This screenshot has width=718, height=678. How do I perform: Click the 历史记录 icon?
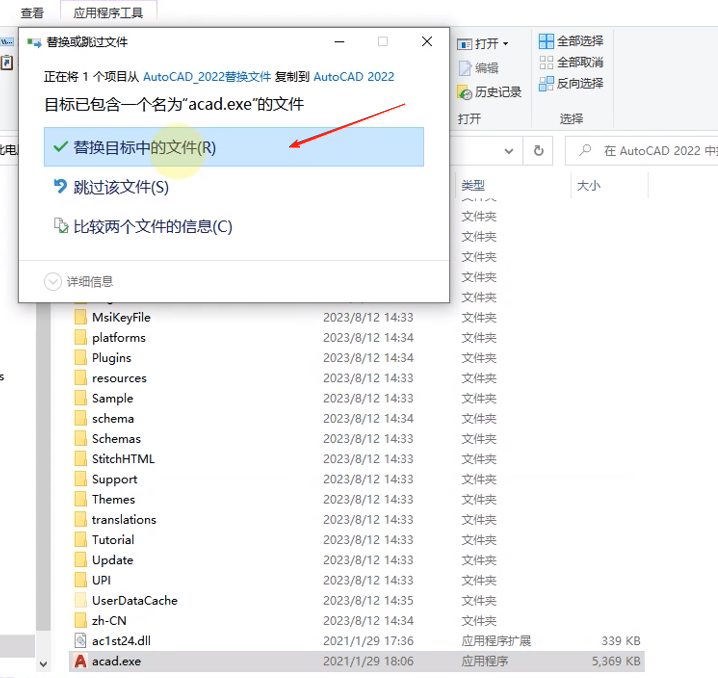[465, 92]
